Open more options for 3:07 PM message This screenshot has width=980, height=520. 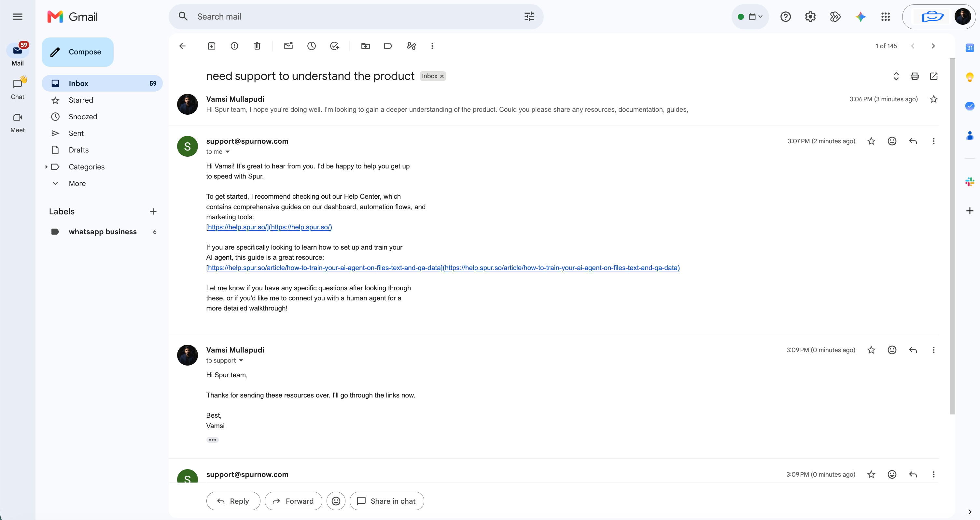coord(933,141)
